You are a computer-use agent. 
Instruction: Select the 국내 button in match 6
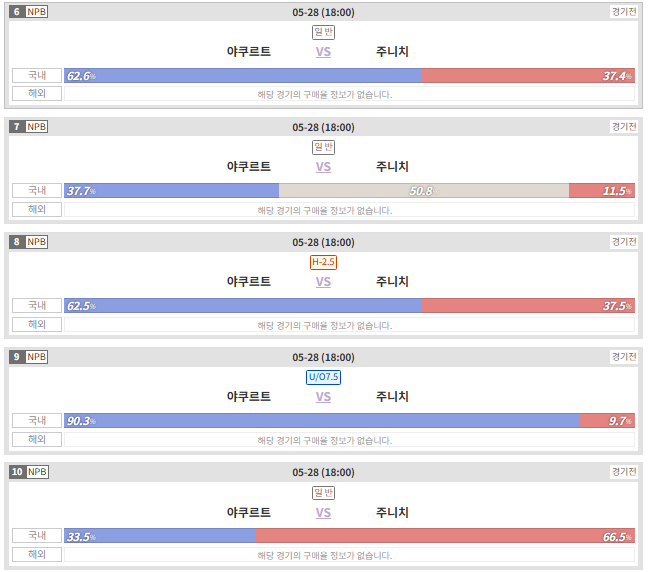pyautogui.click(x=37, y=76)
